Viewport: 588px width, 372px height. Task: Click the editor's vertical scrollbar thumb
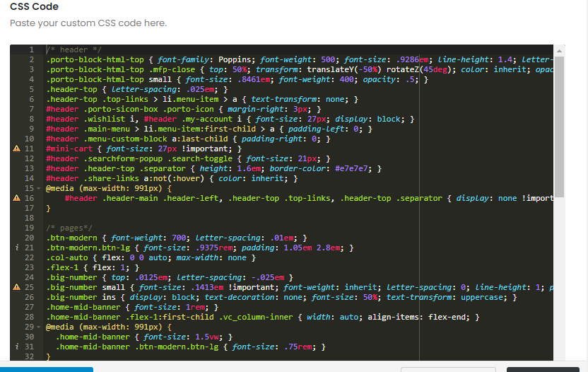[x=559, y=127]
